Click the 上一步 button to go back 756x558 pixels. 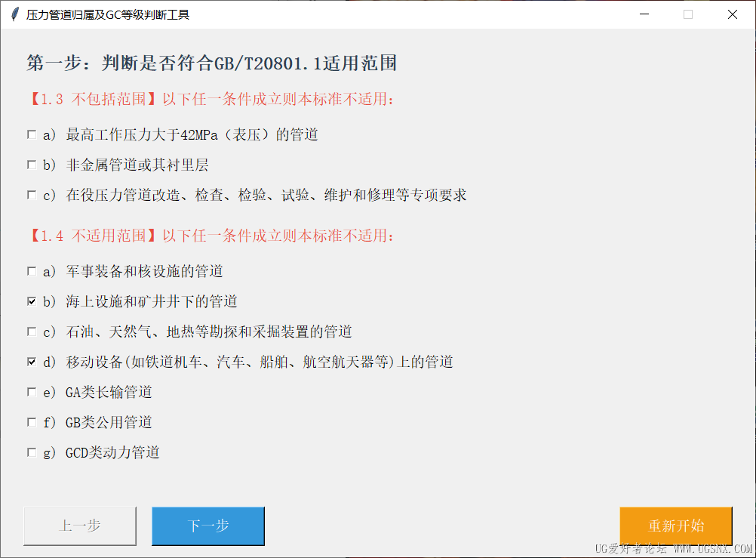(79, 526)
